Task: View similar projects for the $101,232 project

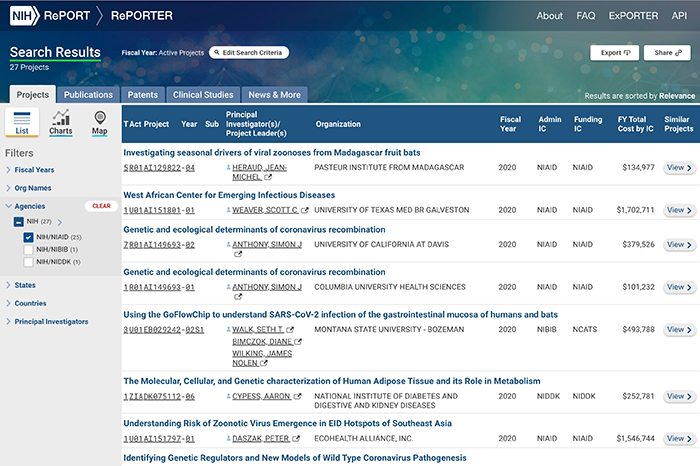Action: [679, 287]
